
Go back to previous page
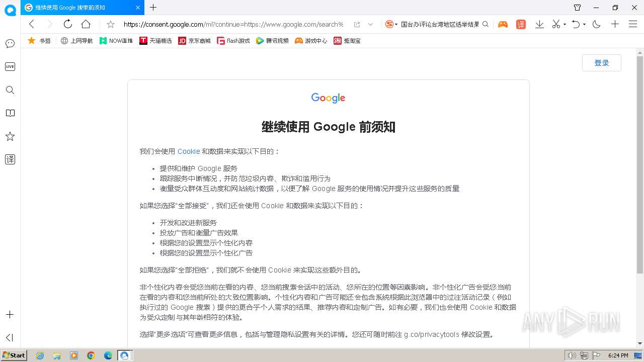point(32,24)
